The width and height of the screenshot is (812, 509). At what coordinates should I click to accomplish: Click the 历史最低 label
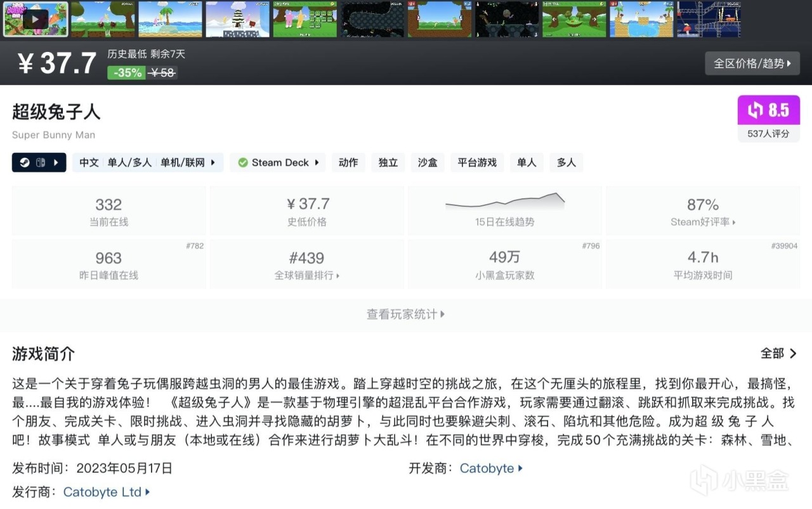tap(127, 54)
